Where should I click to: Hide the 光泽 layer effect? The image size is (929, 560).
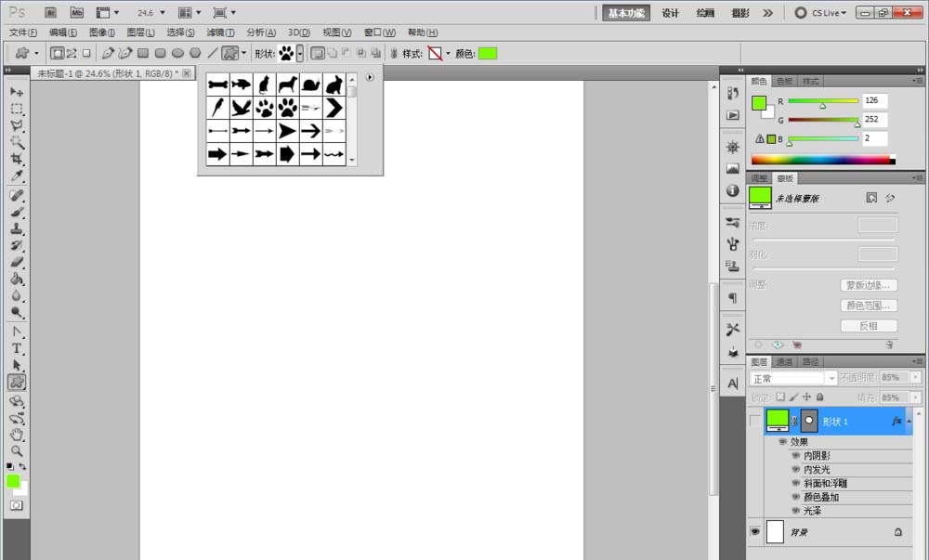coord(796,510)
